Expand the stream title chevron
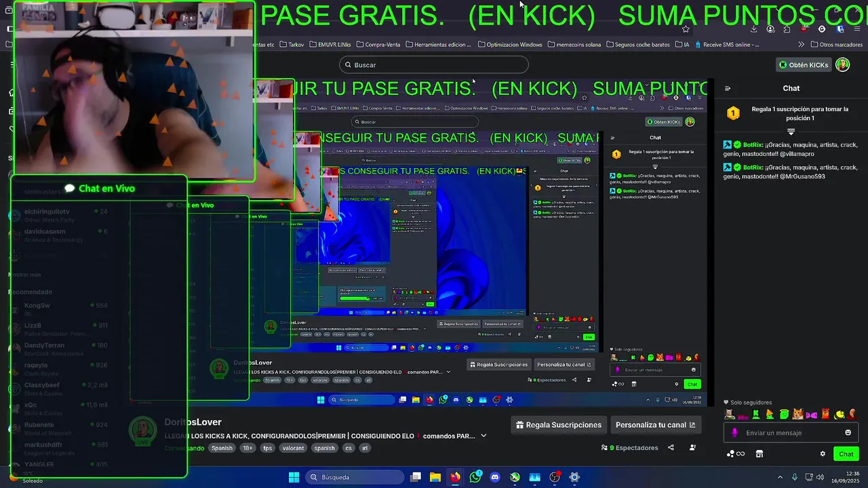The image size is (868, 488). 484,436
